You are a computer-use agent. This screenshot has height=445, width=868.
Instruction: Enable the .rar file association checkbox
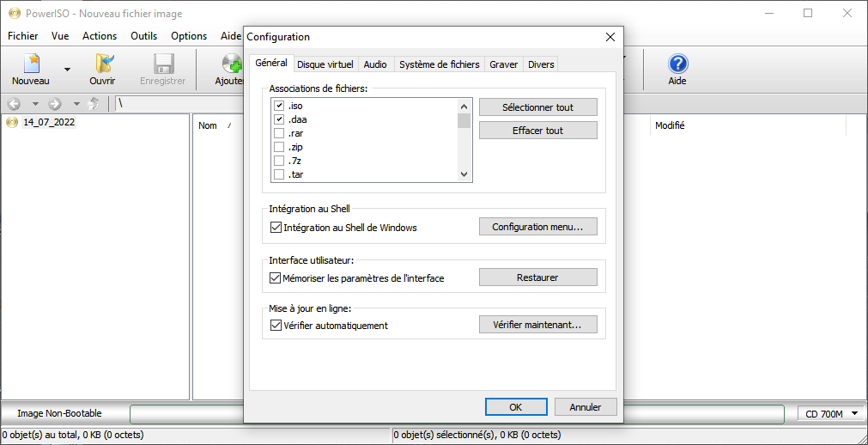pyautogui.click(x=279, y=133)
